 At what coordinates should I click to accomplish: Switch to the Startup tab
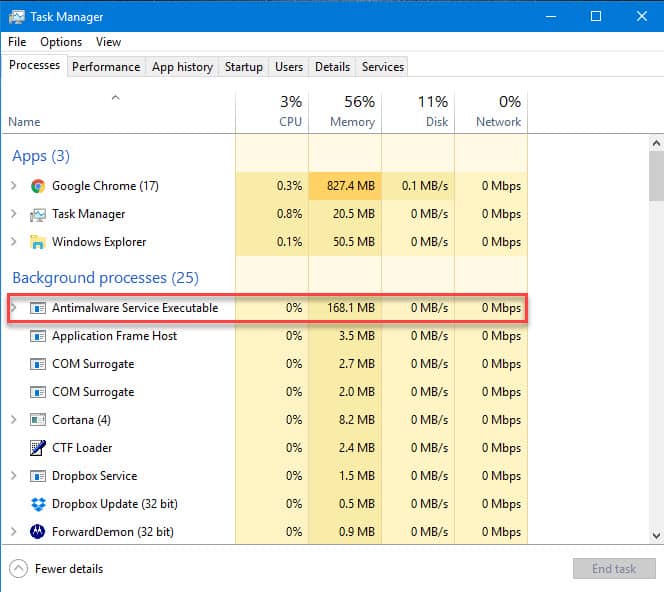pyautogui.click(x=243, y=67)
